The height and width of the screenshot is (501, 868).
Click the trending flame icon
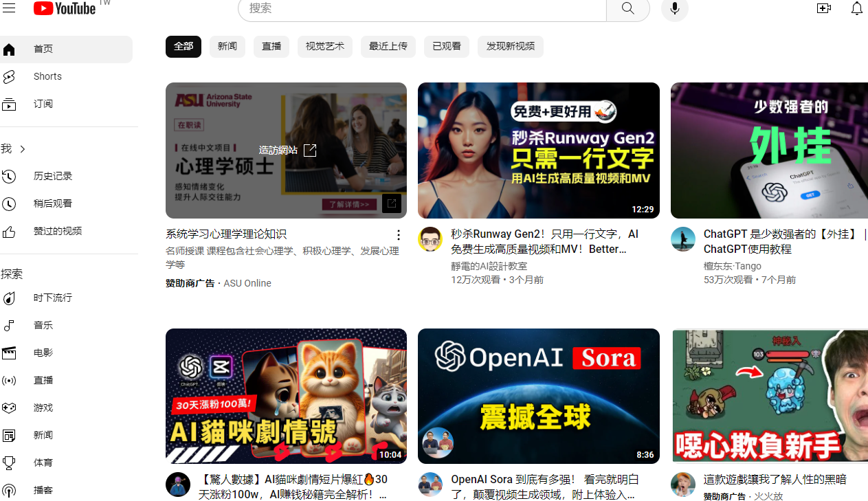[x=9, y=298]
